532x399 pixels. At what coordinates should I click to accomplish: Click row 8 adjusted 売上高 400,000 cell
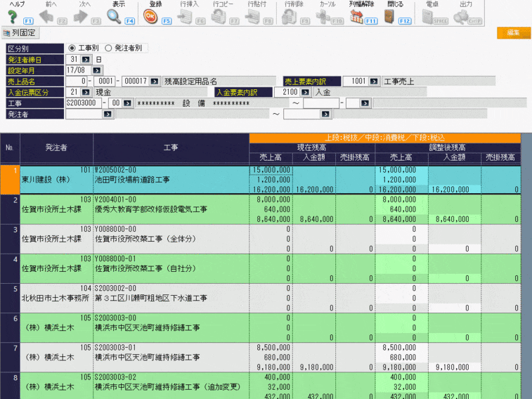pos(402,377)
